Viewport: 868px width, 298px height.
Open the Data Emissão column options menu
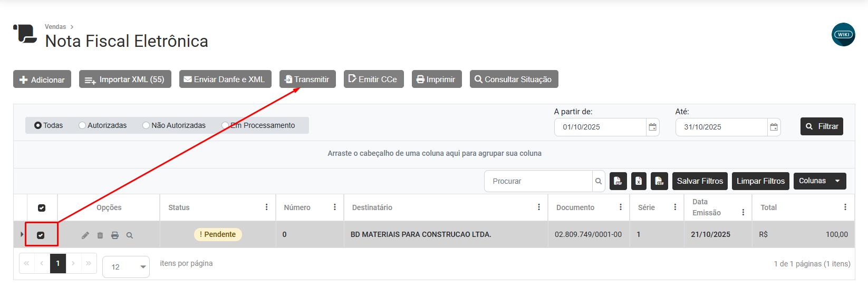click(743, 212)
